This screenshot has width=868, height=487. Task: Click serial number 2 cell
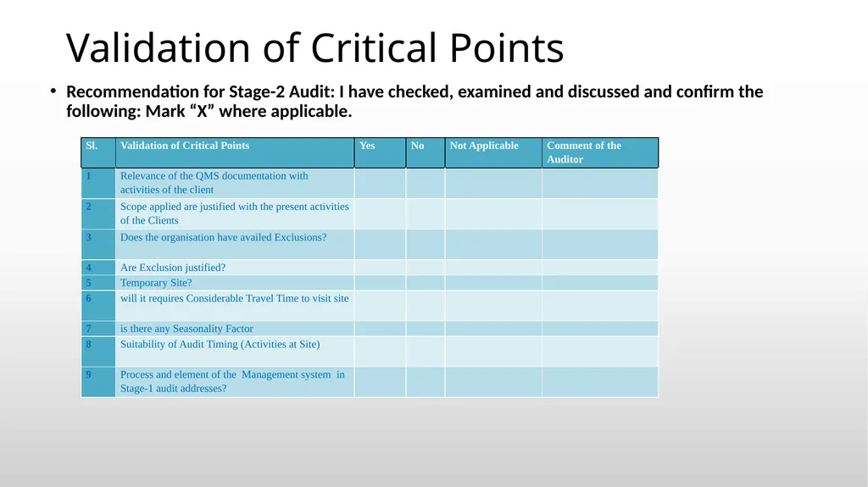point(98,213)
